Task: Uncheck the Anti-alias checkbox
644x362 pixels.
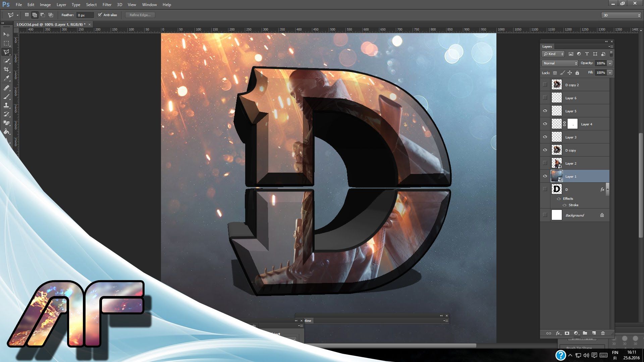Action: (x=100, y=15)
